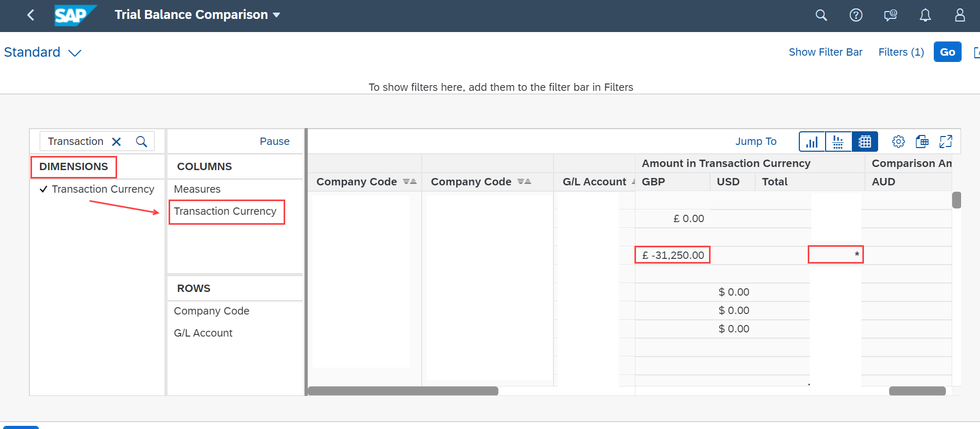Click the vertical scrollbar thumb

tap(956, 200)
